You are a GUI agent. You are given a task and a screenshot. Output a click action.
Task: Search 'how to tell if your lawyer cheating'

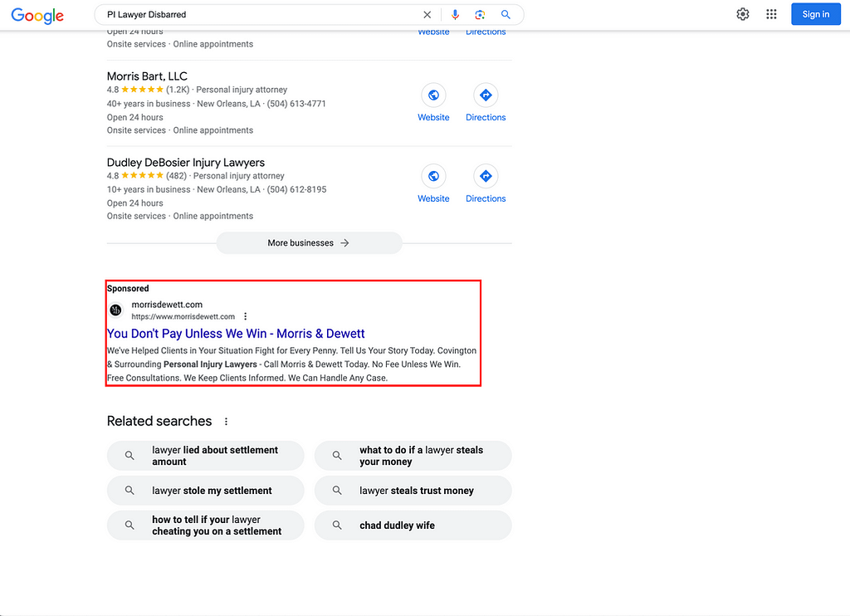click(206, 525)
